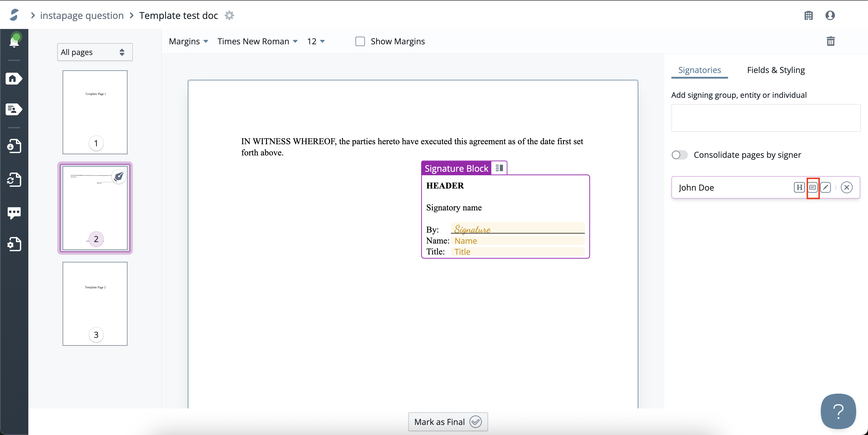Image resolution: width=868 pixels, height=435 pixels.
Task: Open document settings gear icon
Action: (229, 15)
